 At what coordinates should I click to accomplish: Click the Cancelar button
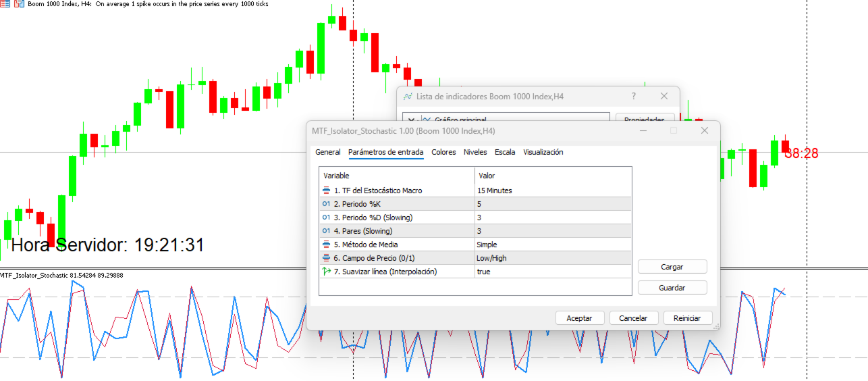[x=633, y=318]
